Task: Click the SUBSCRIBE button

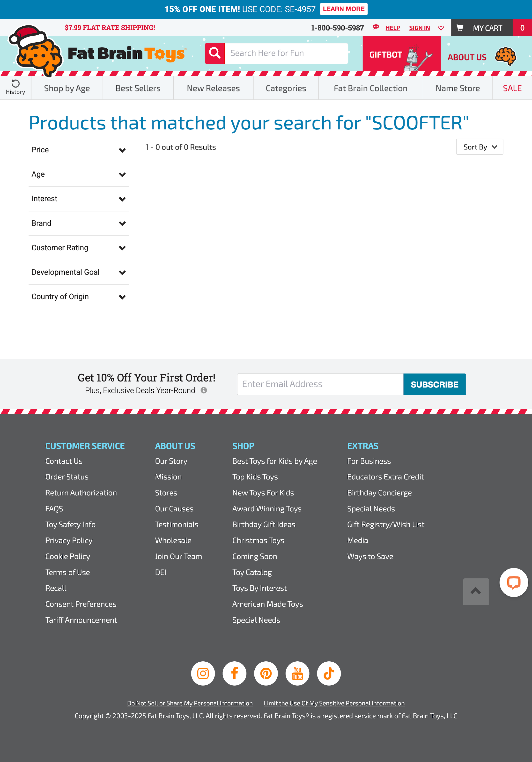Action: tap(434, 384)
